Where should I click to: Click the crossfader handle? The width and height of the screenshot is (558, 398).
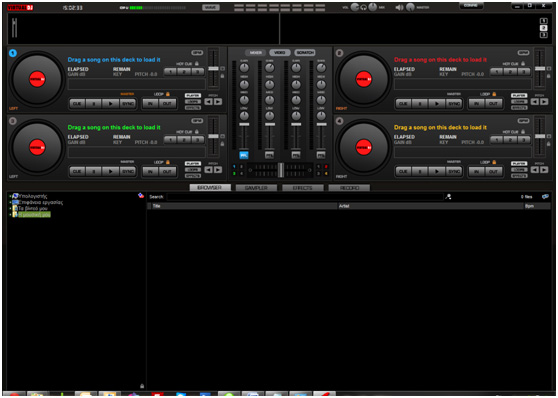coord(281,170)
